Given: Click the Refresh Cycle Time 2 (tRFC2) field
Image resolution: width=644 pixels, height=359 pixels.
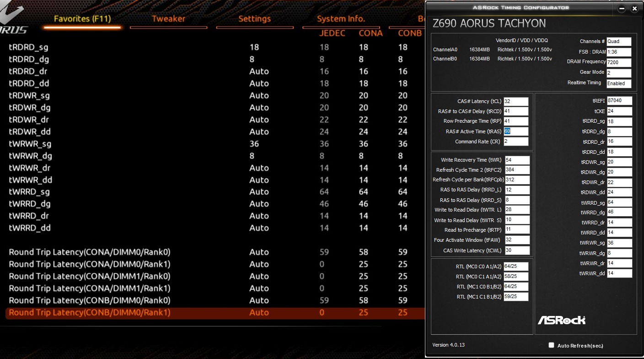Looking at the screenshot, I should [x=517, y=170].
